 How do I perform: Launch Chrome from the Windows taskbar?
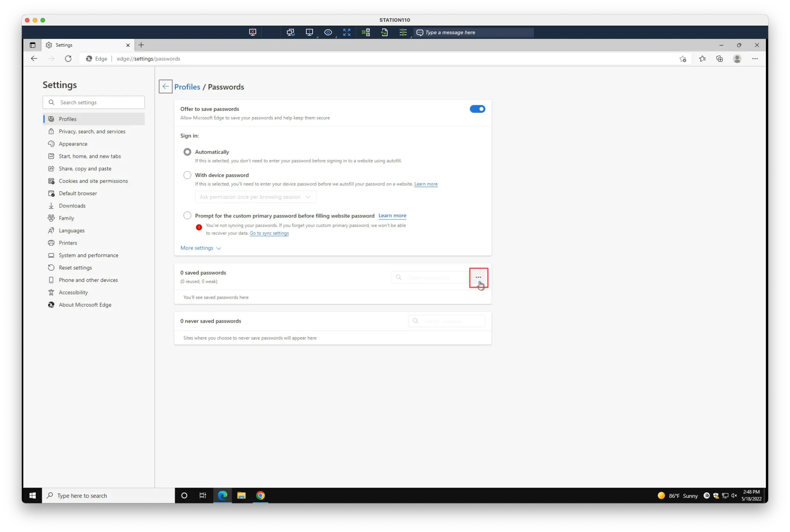pyautogui.click(x=260, y=495)
